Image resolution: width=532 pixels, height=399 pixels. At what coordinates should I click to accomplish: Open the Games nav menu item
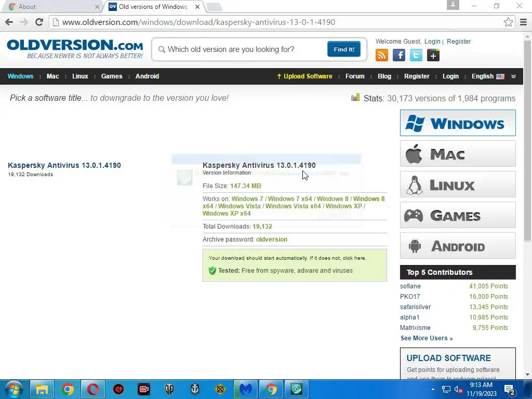(x=112, y=76)
